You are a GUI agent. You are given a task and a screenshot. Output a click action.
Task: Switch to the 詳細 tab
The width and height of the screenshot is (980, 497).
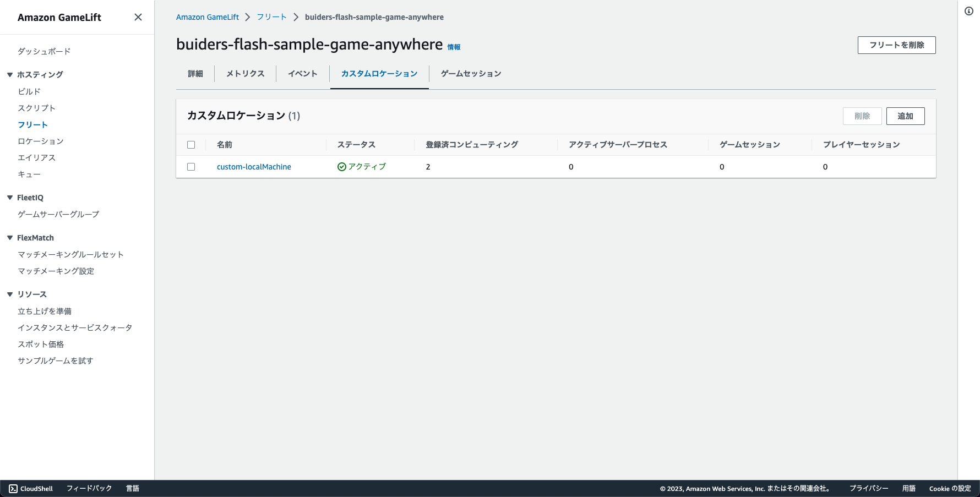click(195, 74)
